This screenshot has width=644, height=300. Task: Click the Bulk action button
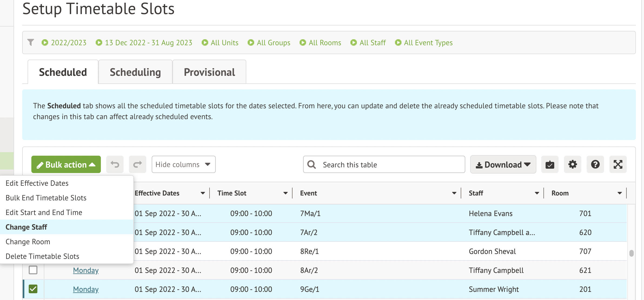(66, 164)
